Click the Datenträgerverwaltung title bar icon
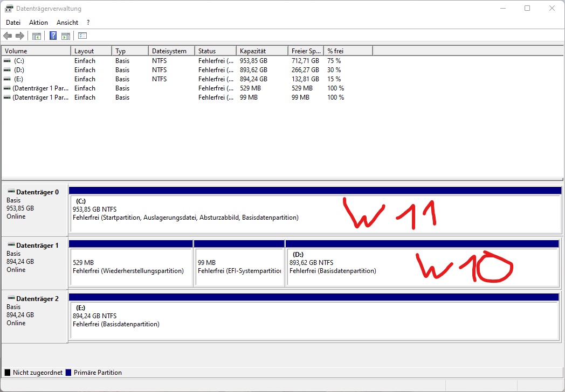This screenshot has height=392, width=565. tap(9, 8)
